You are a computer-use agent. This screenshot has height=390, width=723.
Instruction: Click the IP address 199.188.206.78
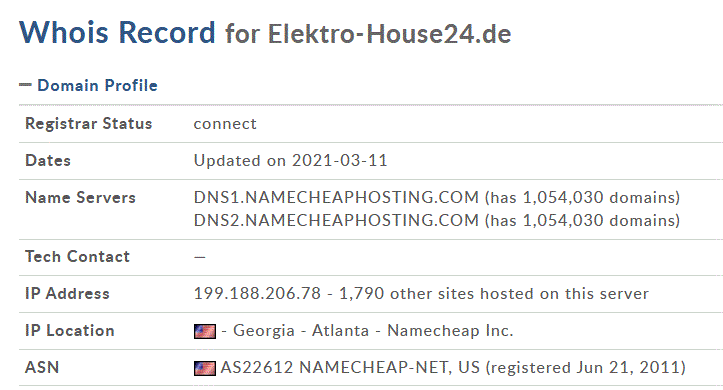257,294
